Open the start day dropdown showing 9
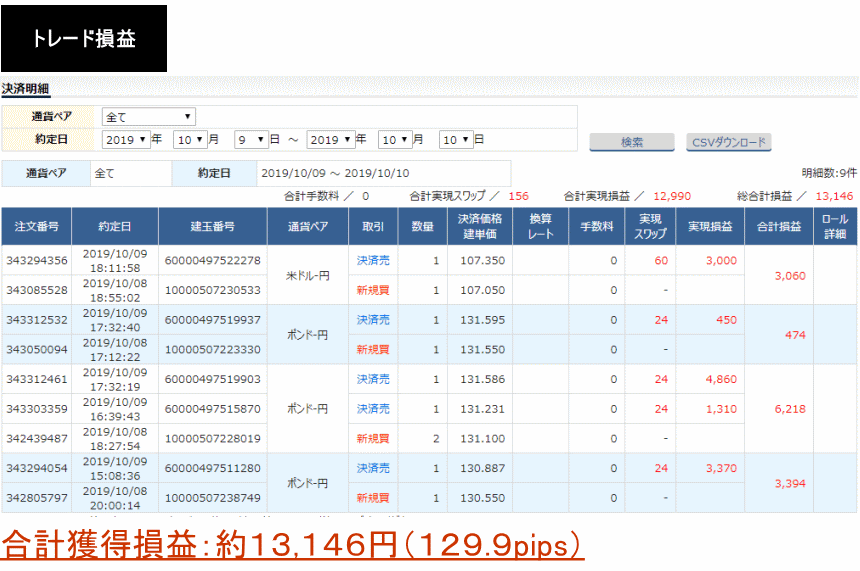 [x=251, y=140]
